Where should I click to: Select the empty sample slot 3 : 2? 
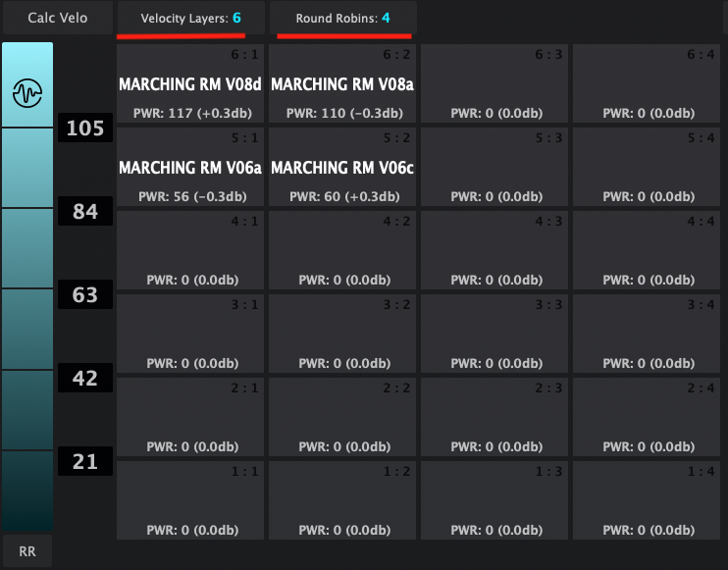click(x=342, y=334)
